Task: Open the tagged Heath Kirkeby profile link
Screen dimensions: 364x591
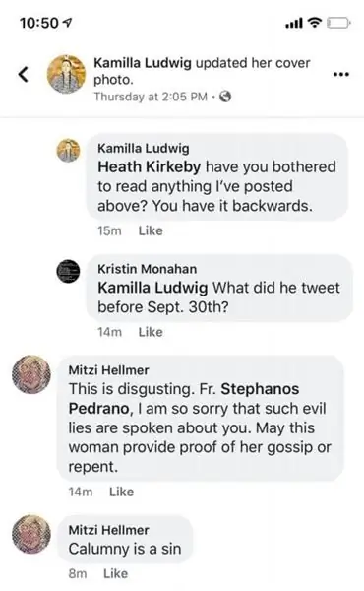Action: pos(150,167)
